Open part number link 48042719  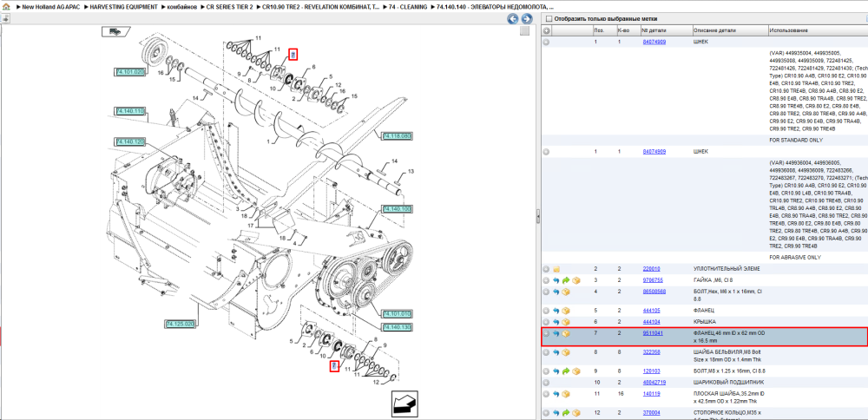(654, 383)
